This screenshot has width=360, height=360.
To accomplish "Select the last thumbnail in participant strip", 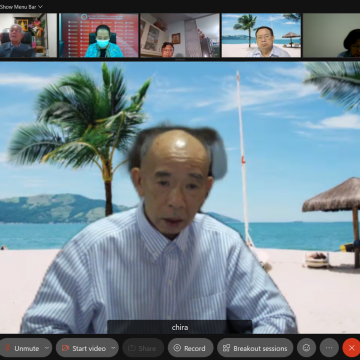I will coord(331,35).
